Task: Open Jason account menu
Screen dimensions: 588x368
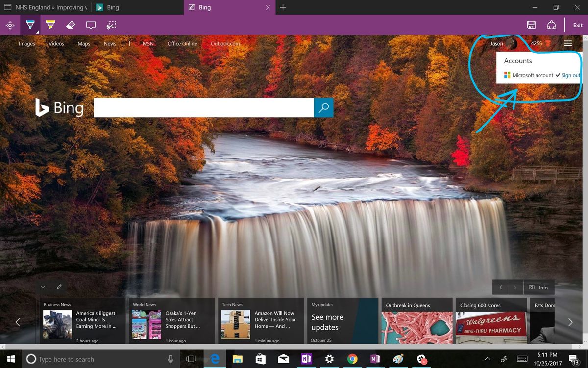Action: pos(503,43)
